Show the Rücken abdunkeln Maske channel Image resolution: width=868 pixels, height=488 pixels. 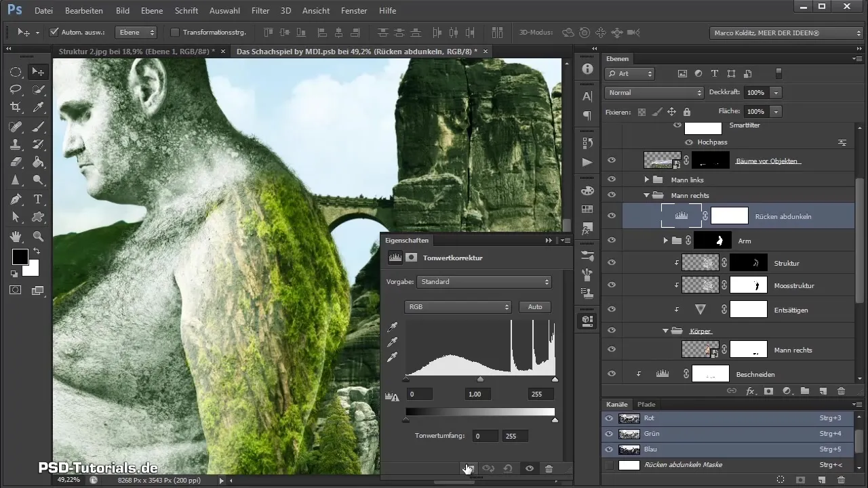[x=609, y=465]
